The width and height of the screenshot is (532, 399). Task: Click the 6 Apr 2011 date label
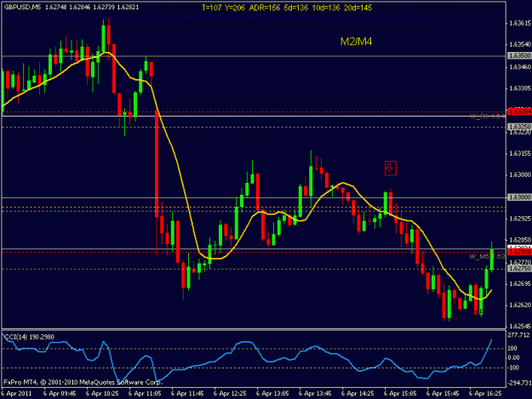pyautogui.click(x=17, y=394)
